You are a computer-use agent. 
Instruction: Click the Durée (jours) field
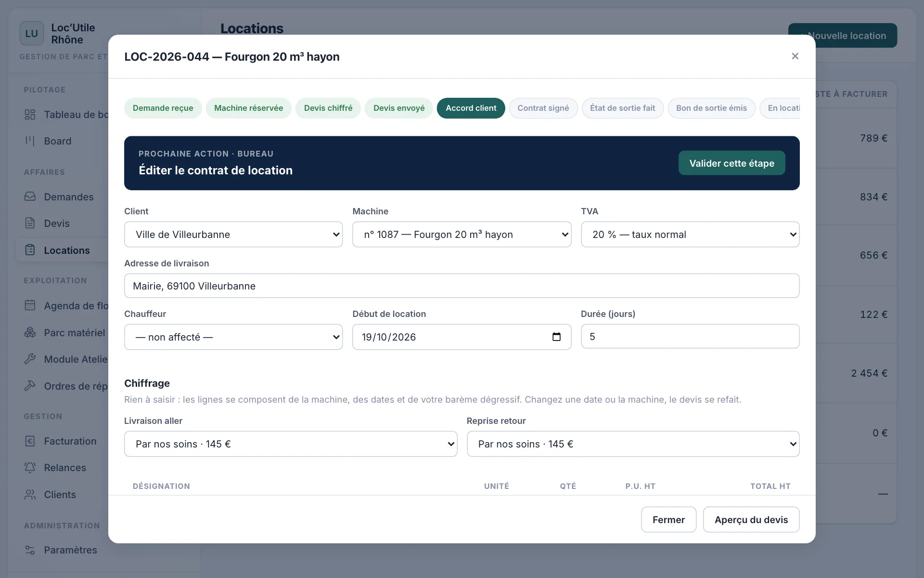tap(690, 336)
